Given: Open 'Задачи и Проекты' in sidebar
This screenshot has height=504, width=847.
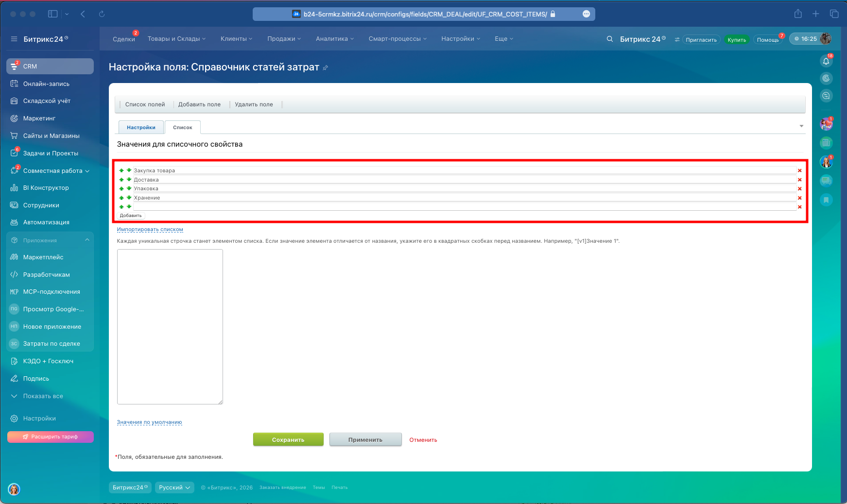Looking at the screenshot, I should (x=50, y=153).
